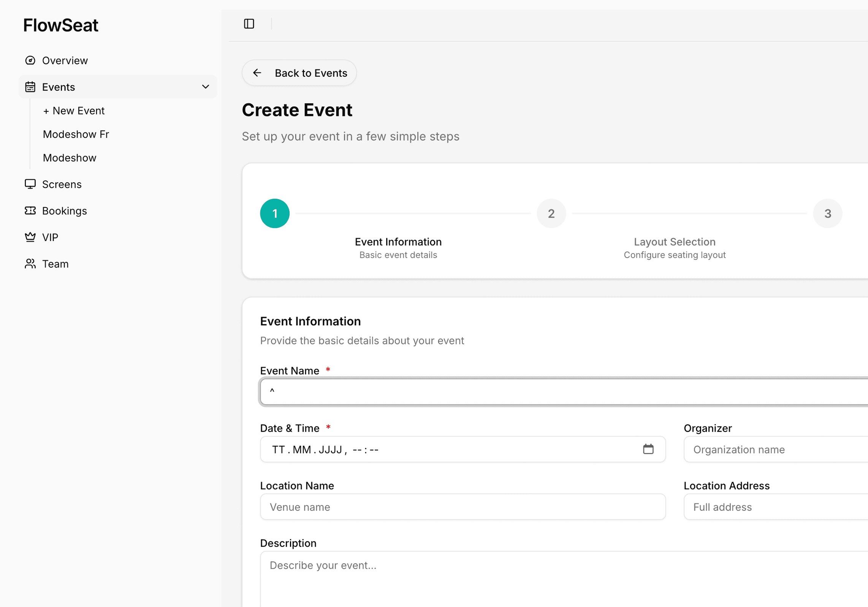Image resolution: width=868 pixels, height=607 pixels.
Task: Click the Description text area
Action: click(x=564, y=579)
